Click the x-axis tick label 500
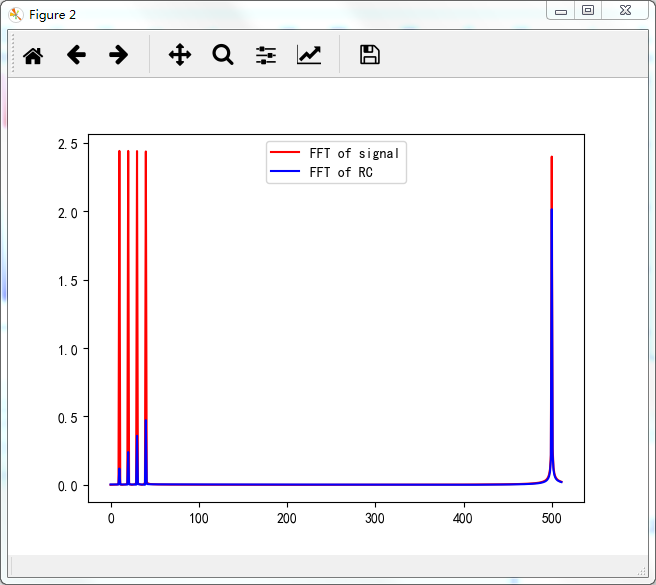Screen dimensions: 656x585 pos(551,518)
